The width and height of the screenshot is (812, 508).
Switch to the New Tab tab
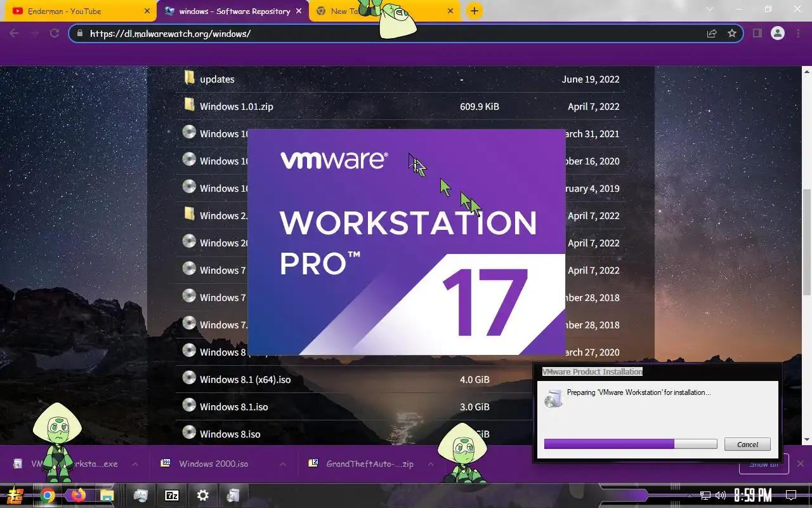point(384,11)
